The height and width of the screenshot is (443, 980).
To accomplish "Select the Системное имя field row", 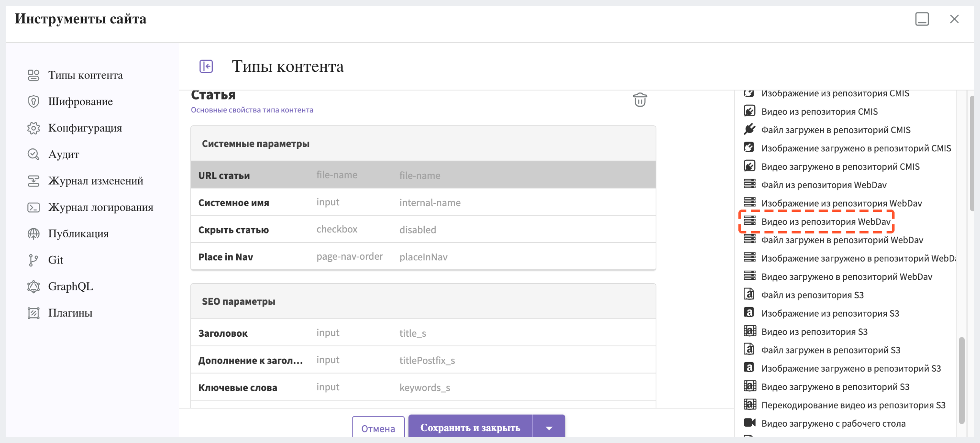I will point(423,202).
